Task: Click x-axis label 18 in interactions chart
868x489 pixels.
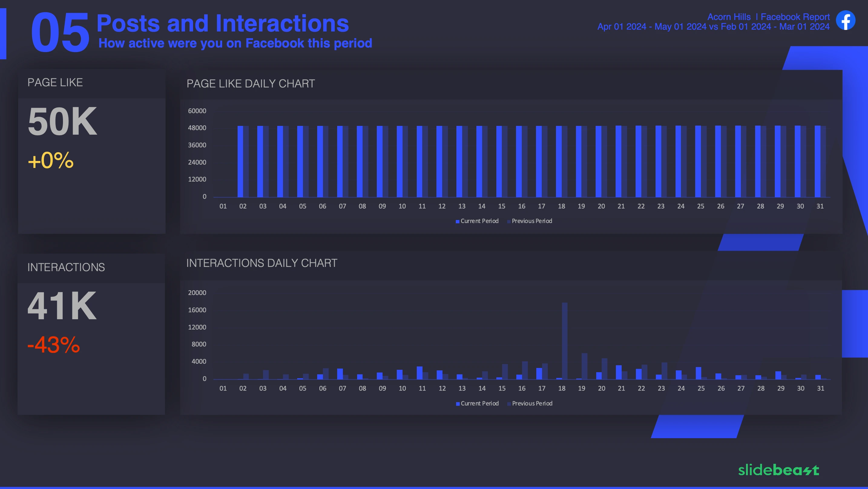Action: coord(562,389)
